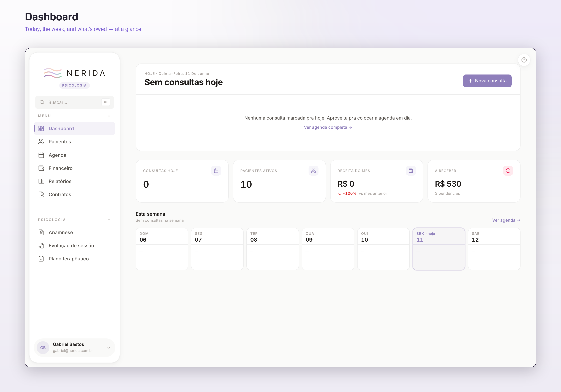561x392 pixels.
Task: Click people icon on Pacientes Ativos card
Action: (314, 171)
